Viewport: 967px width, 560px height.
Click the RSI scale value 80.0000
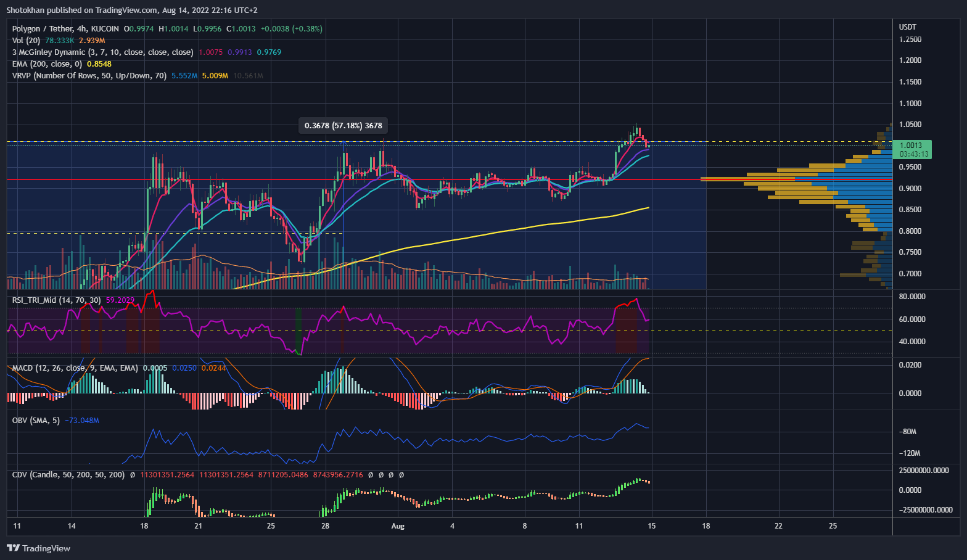[x=912, y=297]
